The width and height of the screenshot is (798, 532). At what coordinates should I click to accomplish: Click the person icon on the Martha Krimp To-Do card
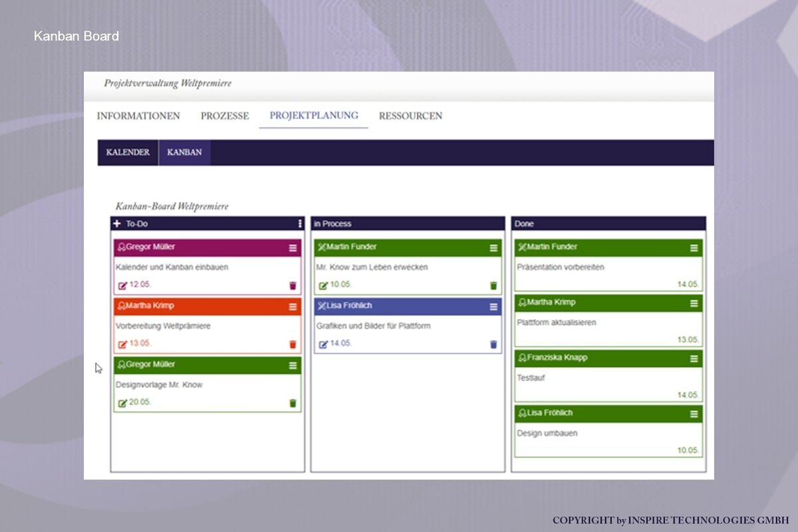(121, 306)
